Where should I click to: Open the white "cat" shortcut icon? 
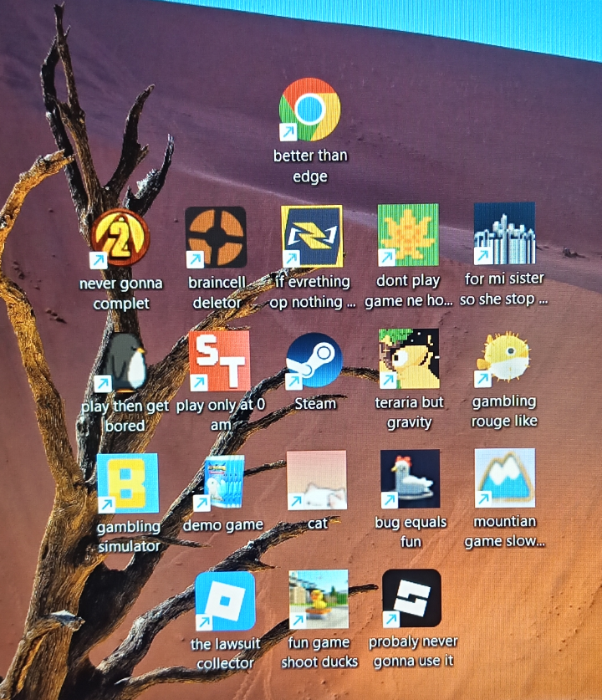pyautogui.click(x=316, y=480)
